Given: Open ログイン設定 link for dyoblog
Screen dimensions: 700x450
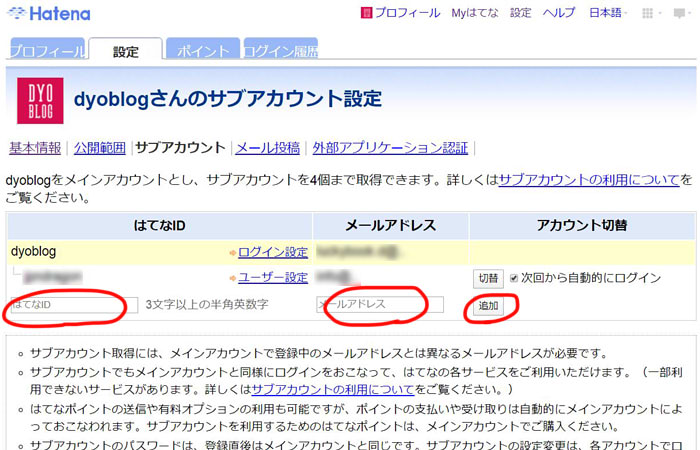Looking at the screenshot, I should point(273,252).
